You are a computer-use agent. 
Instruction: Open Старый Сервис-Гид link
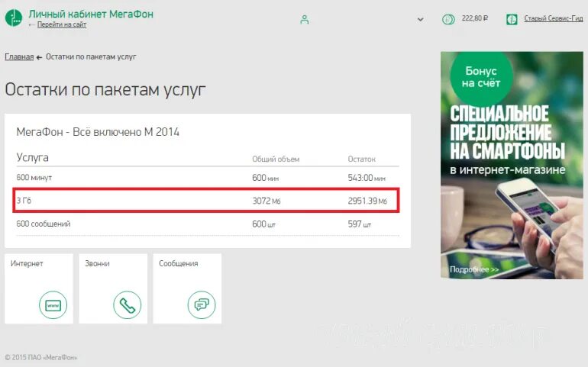click(554, 18)
